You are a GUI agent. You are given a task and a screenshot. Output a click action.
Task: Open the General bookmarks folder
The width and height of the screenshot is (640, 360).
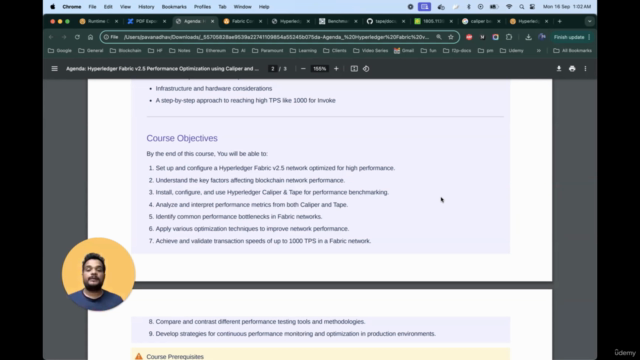[x=91, y=51]
